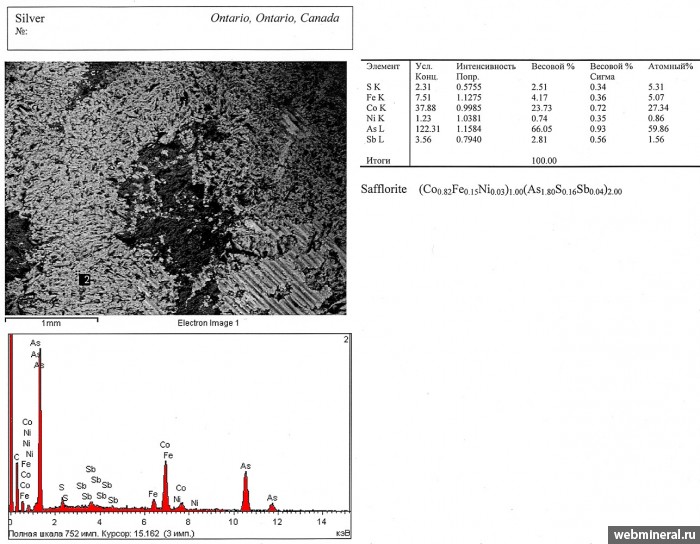
Task: Click the "Весовой % Сигма" column header
Action: tap(611, 71)
